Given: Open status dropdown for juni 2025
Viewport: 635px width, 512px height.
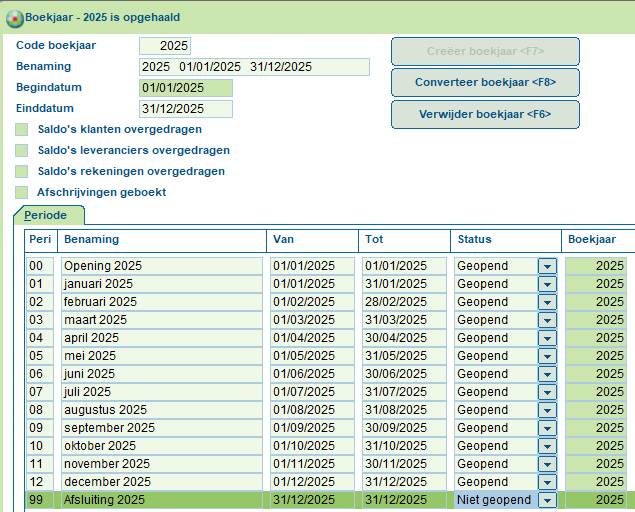Looking at the screenshot, I should click(547, 374).
